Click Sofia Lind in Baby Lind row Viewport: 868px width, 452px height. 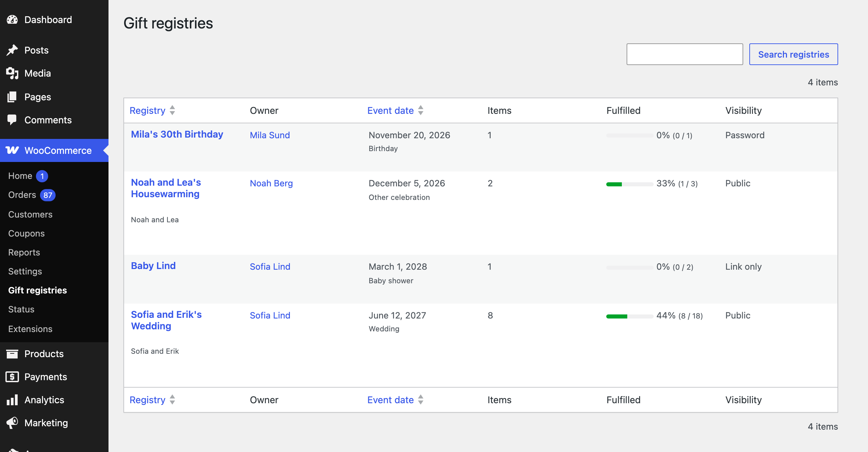(x=270, y=266)
